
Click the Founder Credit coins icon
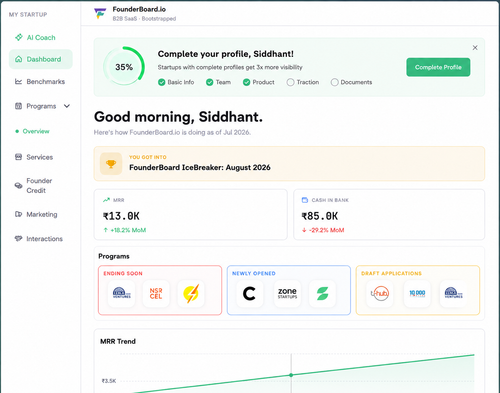[18, 186]
